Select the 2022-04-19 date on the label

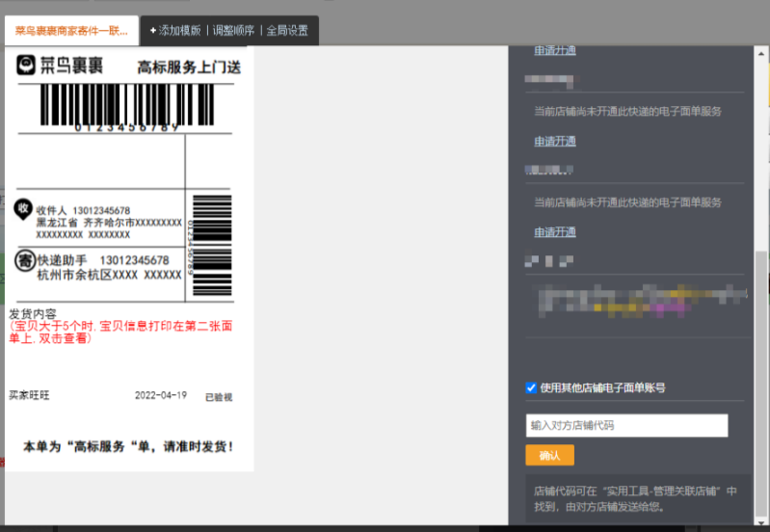(161, 395)
